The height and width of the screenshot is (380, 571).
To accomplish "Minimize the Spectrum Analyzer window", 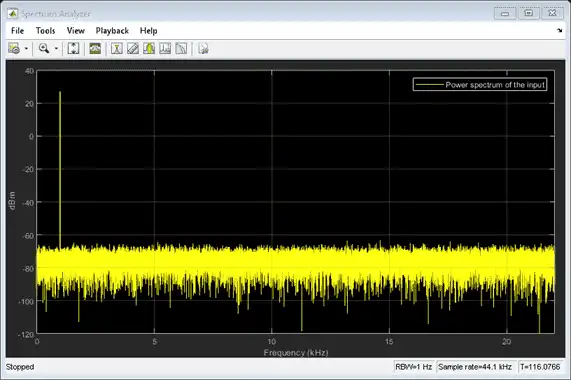I will coord(505,13).
